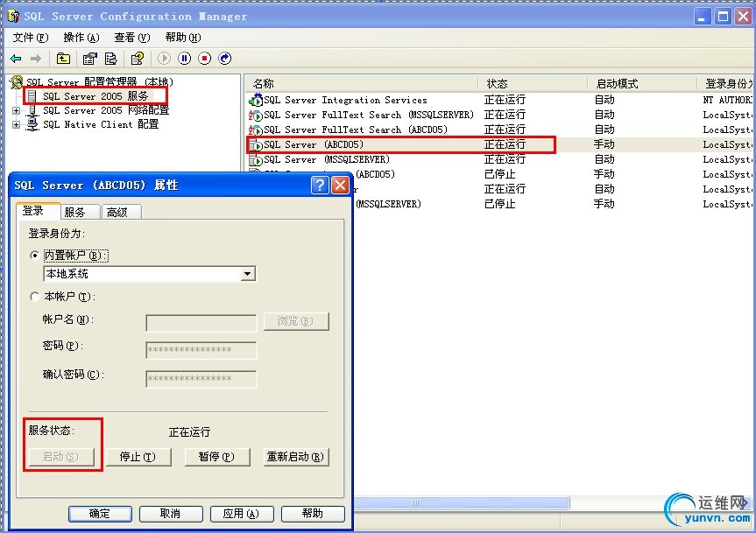Select the 本帐户 radio button

pos(34,297)
